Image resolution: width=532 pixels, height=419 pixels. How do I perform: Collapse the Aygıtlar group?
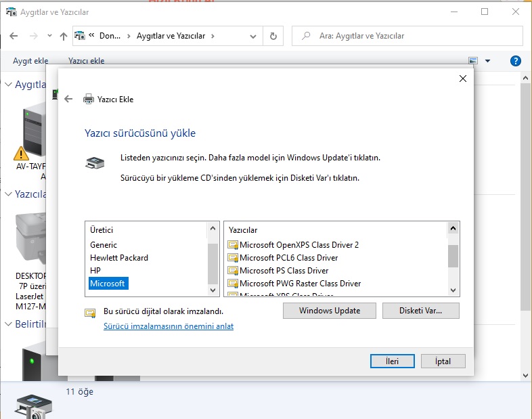click(9, 85)
